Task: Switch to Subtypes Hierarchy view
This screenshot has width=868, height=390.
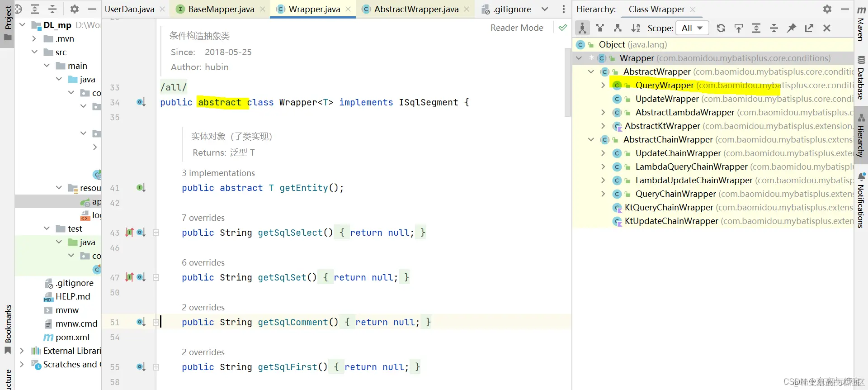Action: (618, 28)
